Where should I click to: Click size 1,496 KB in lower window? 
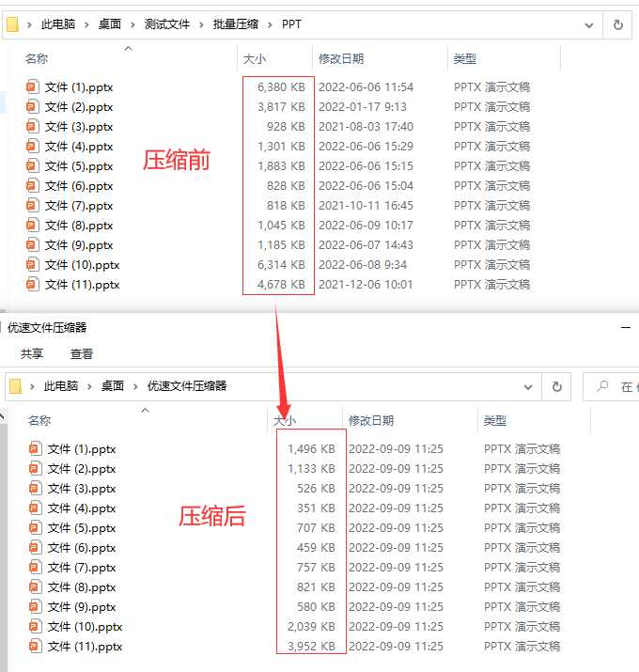312,448
